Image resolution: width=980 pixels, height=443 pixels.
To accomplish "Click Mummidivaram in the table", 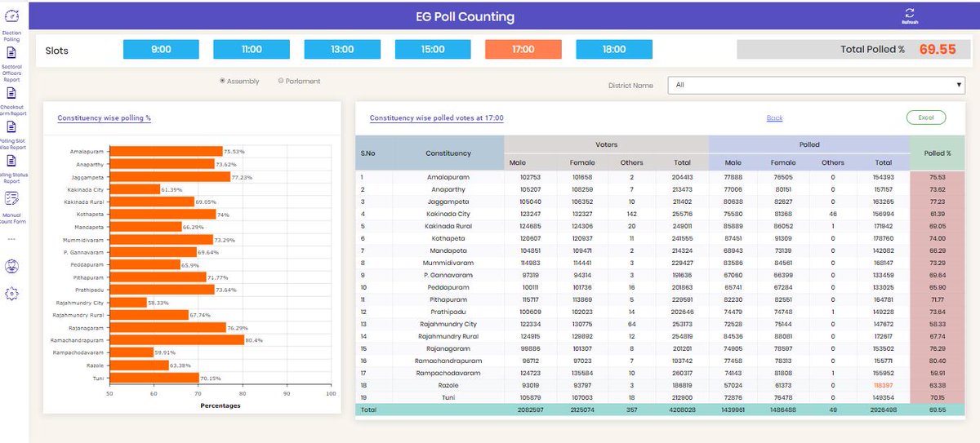I will coord(448,263).
